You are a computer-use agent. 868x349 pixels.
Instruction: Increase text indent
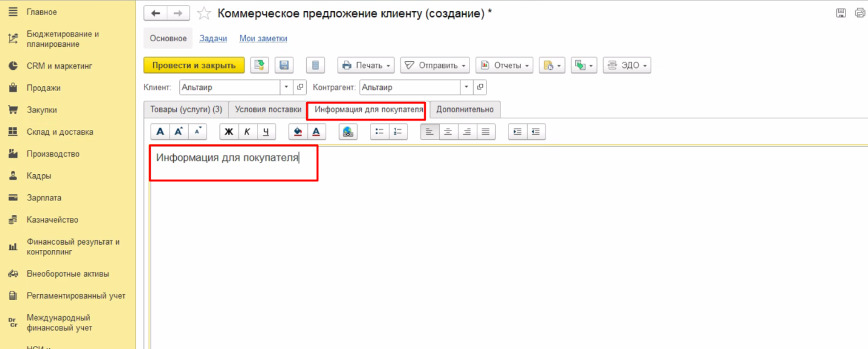(518, 132)
